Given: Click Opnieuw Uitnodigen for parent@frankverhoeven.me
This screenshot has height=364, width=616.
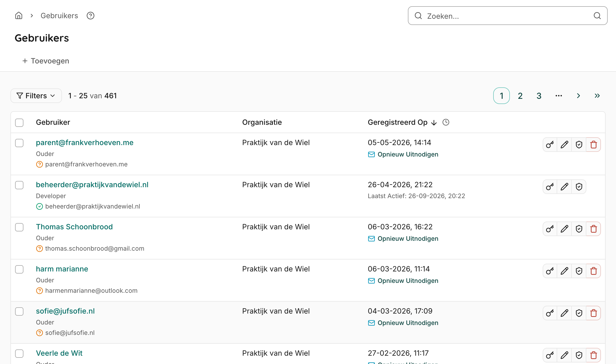Looking at the screenshot, I should point(403,154).
